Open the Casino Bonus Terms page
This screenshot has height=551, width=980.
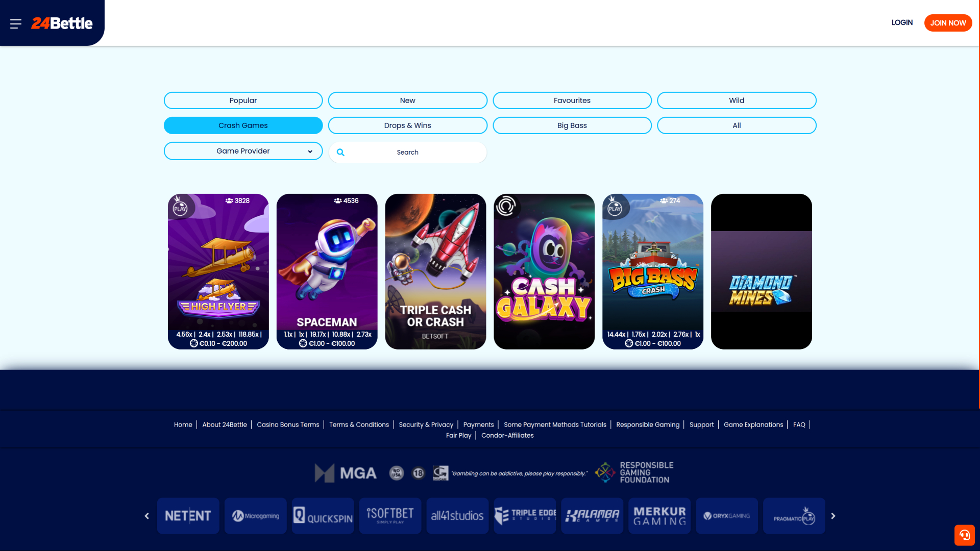(288, 424)
